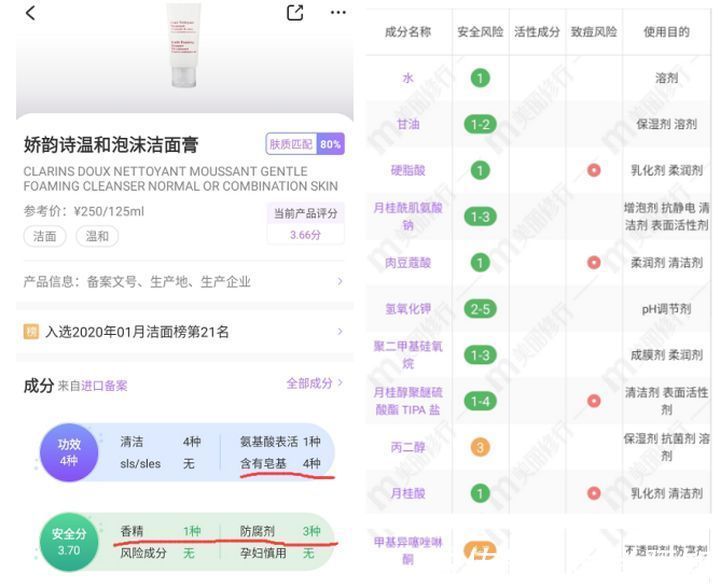Open ingredient 肉豆蔻酸
This screenshot has height=587, width=720.
pyautogui.click(x=408, y=263)
